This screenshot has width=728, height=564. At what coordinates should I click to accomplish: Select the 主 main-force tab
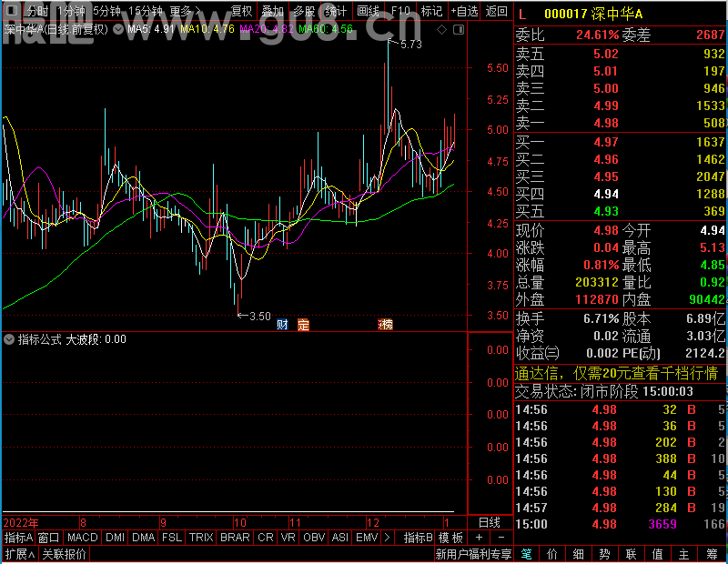pyautogui.click(x=684, y=554)
